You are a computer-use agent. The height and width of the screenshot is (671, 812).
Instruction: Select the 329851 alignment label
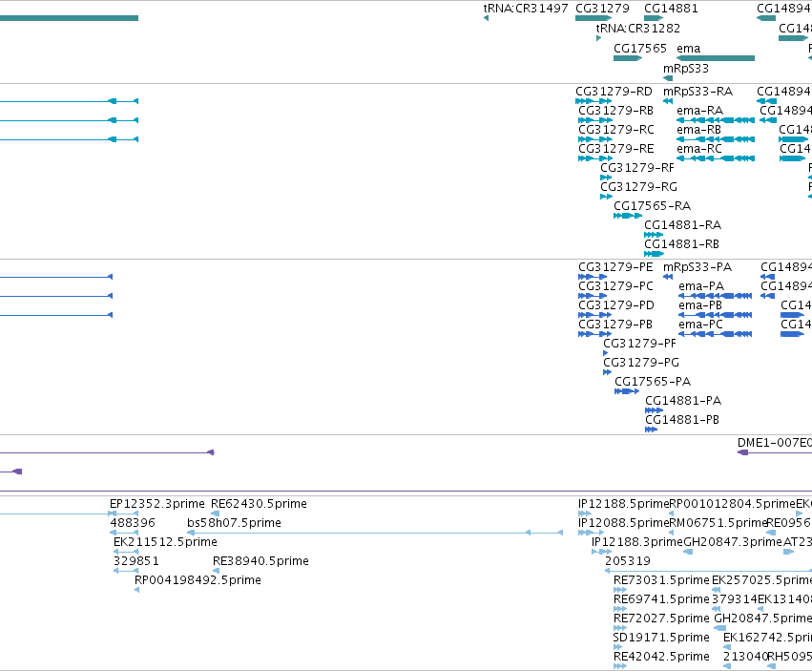click(136, 561)
